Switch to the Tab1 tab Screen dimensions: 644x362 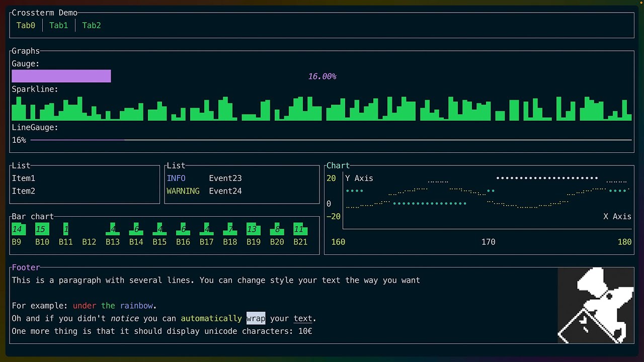tap(58, 25)
